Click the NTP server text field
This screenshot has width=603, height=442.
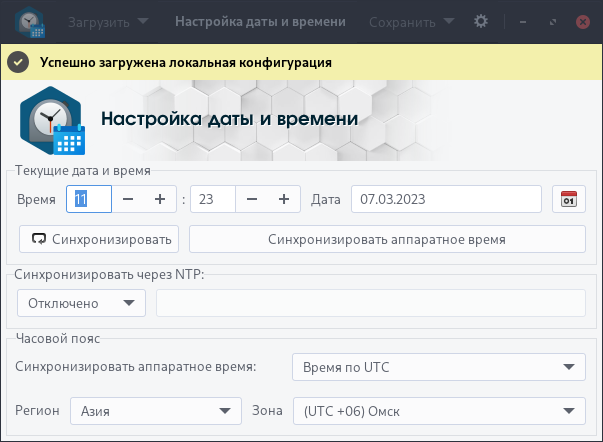click(x=370, y=303)
